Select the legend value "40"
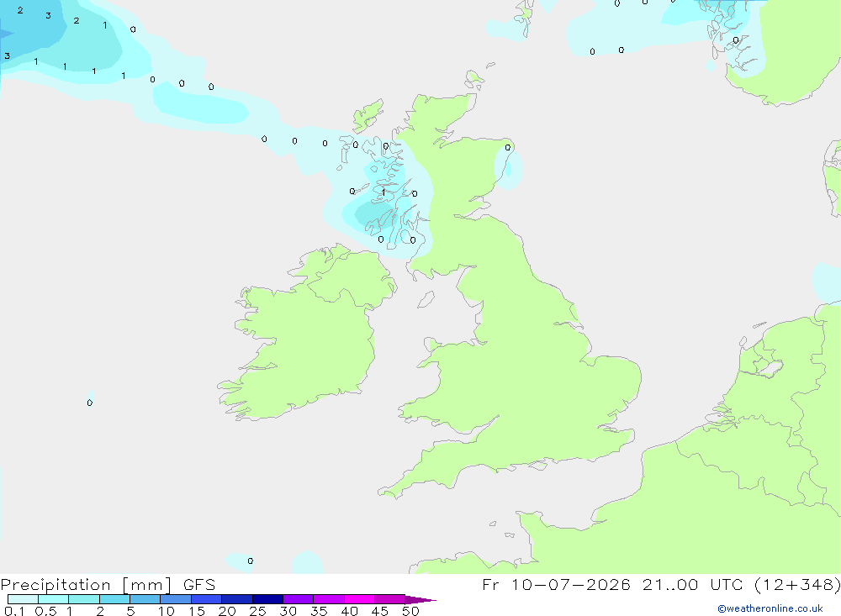841x616 pixels. pyautogui.click(x=349, y=611)
